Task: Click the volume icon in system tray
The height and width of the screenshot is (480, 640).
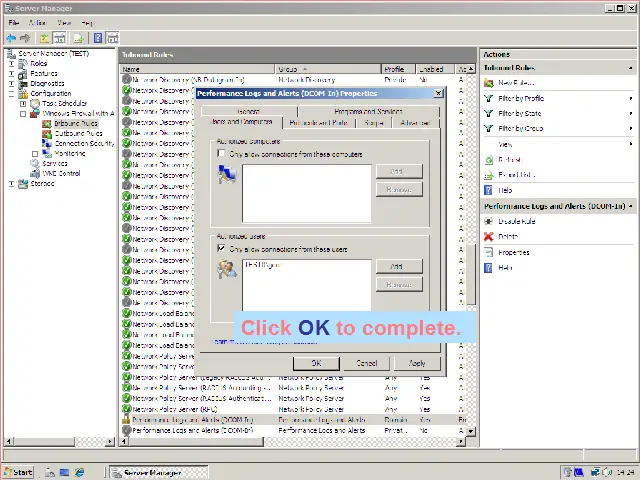Action: (607, 472)
